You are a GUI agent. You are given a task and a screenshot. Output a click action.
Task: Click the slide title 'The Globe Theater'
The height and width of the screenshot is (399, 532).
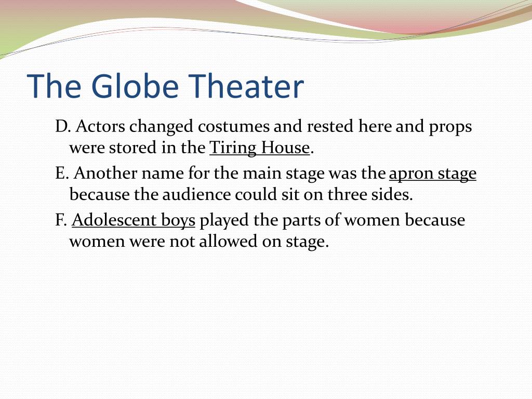[x=165, y=86]
